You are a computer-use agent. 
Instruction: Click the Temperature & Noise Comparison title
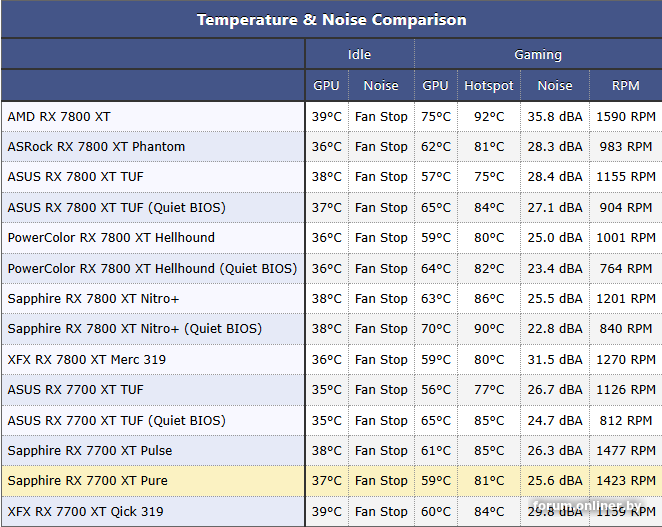pyautogui.click(x=331, y=20)
